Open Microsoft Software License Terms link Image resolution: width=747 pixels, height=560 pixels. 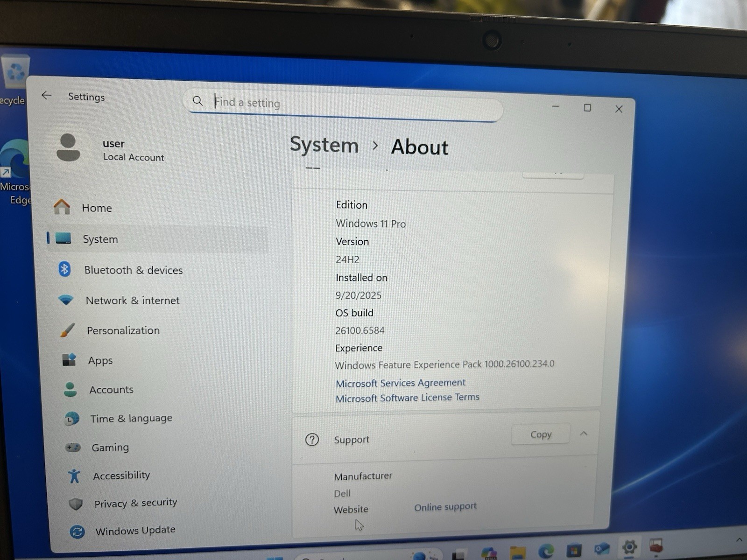(x=407, y=398)
